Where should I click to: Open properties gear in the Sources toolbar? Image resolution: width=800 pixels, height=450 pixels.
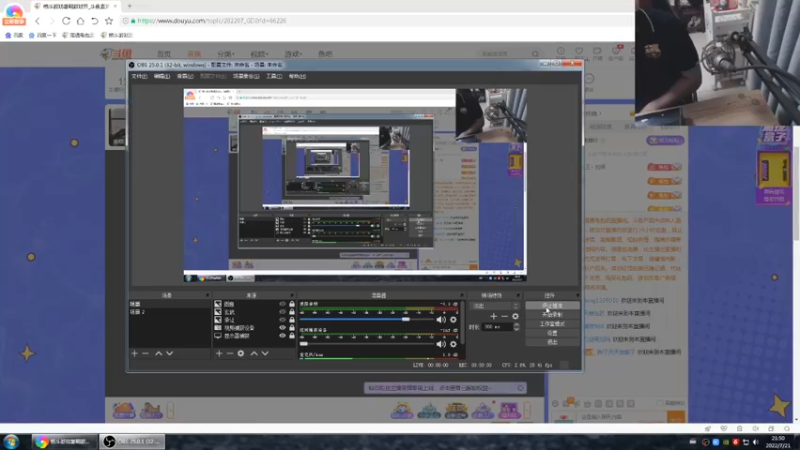coord(241,353)
